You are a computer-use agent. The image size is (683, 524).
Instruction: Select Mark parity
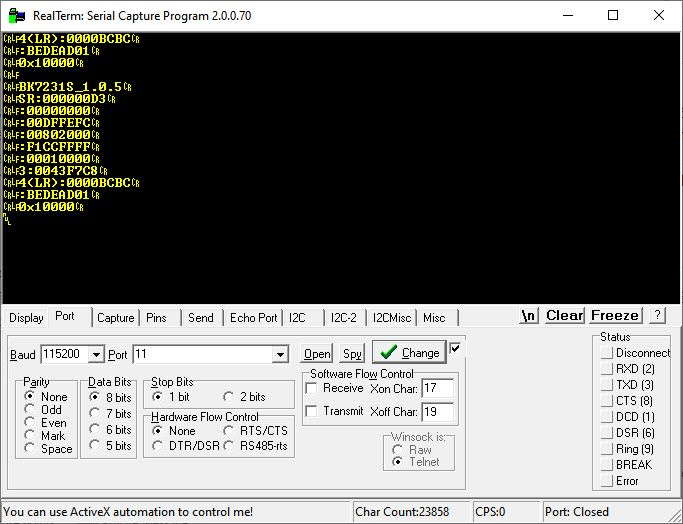(45, 436)
